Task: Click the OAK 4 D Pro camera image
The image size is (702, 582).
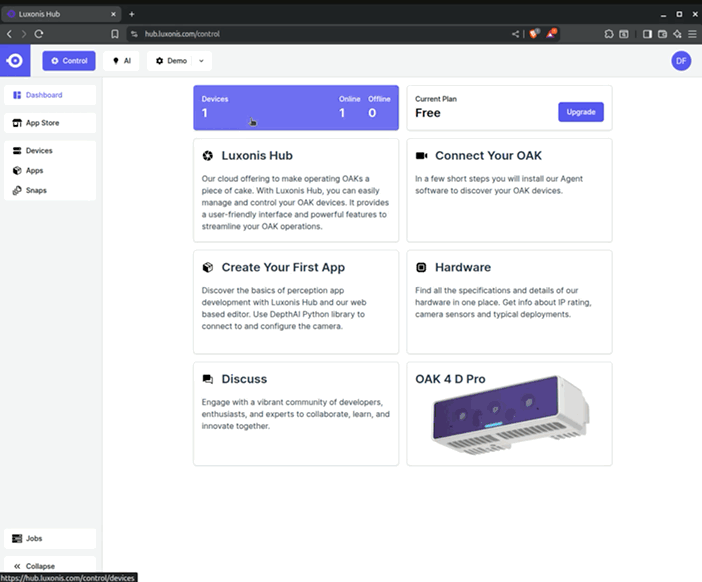Action: (x=510, y=415)
